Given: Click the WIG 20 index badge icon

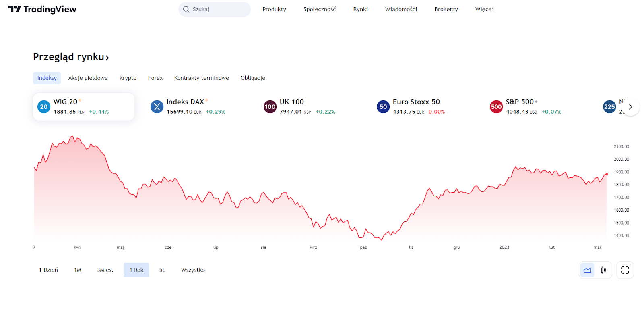Looking at the screenshot, I should 44,107.
